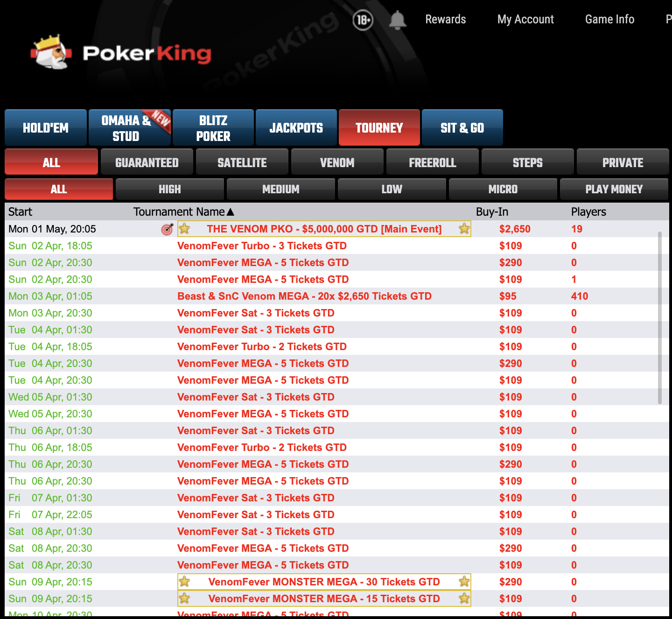The width and height of the screenshot is (672, 619).
Task: Click the PokerKing logo
Action: tap(121, 53)
